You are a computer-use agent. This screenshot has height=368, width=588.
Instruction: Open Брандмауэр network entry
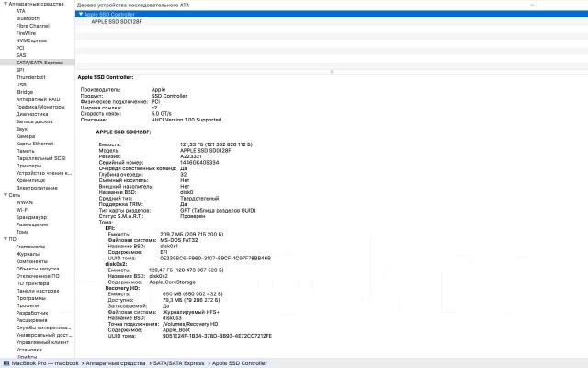pyautogui.click(x=31, y=217)
